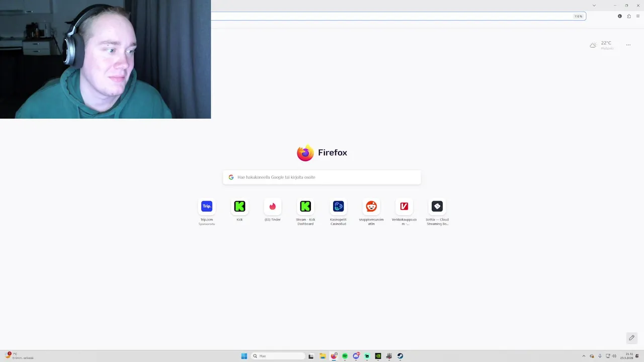Open Discord from the taskbar
644x362 pixels.
(x=356, y=356)
